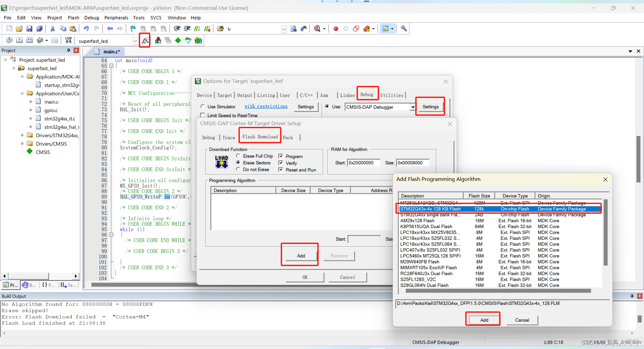The image size is (644, 349).
Task: Expand the Drivers/CMSIS folder in Project tree
Action: coord(22,144)
